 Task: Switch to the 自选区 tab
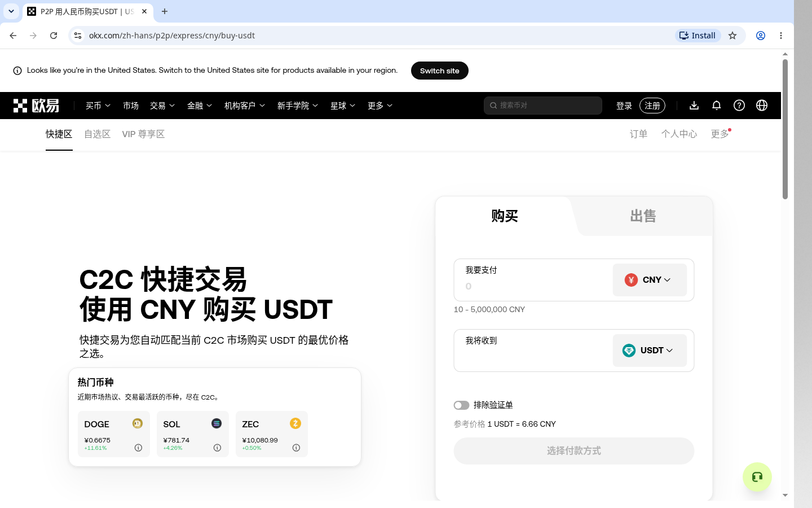(x=98, y=134)
